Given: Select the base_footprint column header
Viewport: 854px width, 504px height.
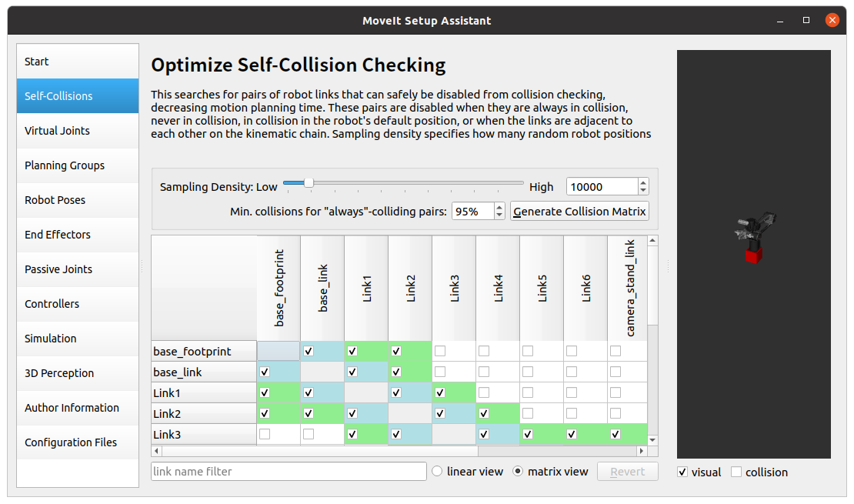Looking at the screenshot, I should click(x=279, y=289).
